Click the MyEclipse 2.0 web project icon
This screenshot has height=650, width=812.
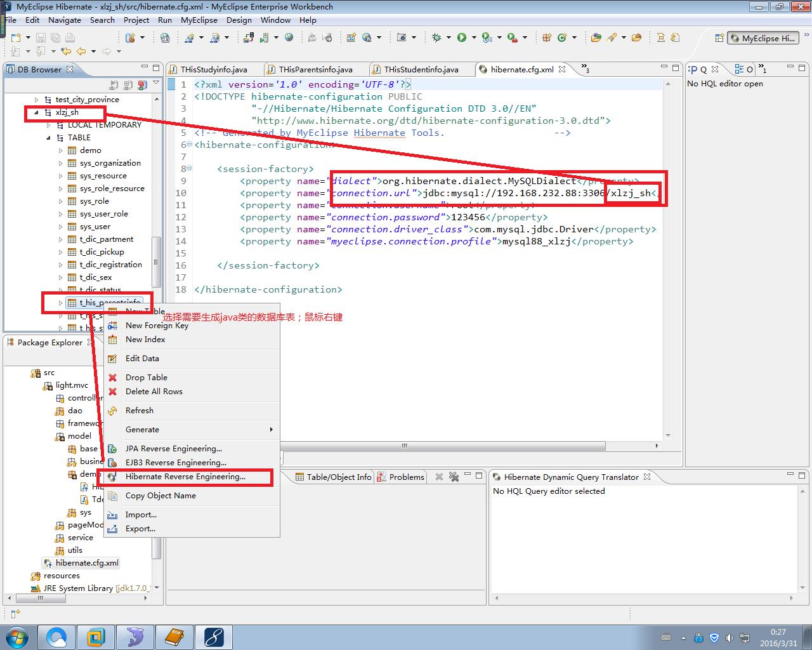(x=165, y=37)
